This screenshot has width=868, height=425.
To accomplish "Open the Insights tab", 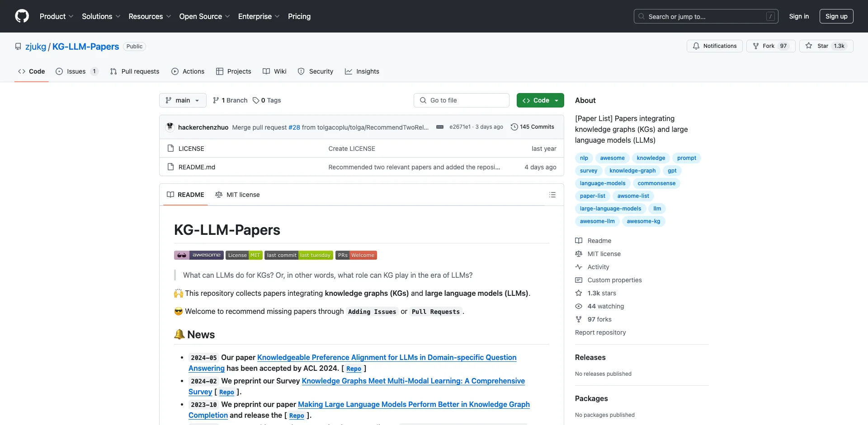I will click(x=362, y=71).
